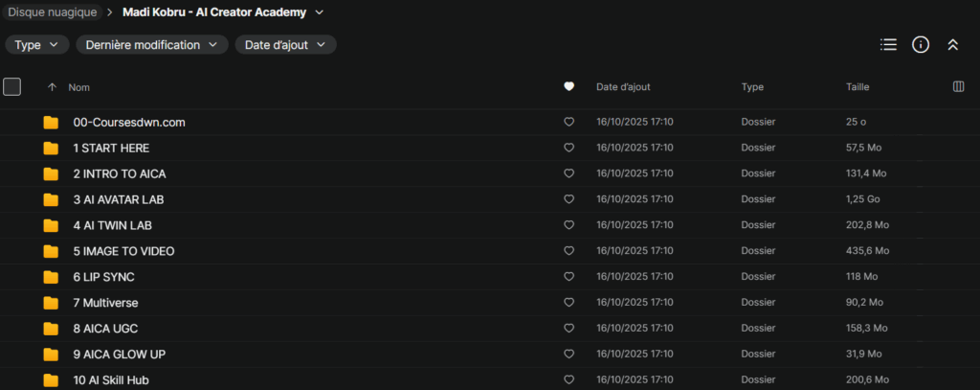Click the 6 LIP SYNC folder icon

(51, 277)
